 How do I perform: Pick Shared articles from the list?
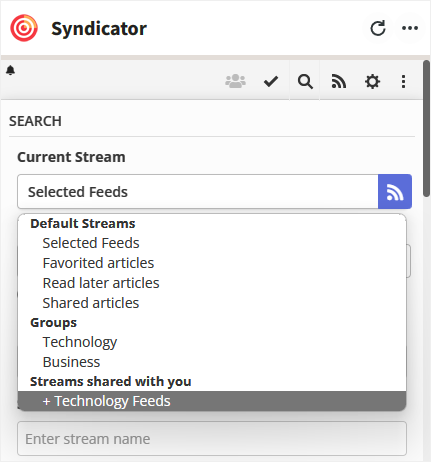tap(91, 303)
